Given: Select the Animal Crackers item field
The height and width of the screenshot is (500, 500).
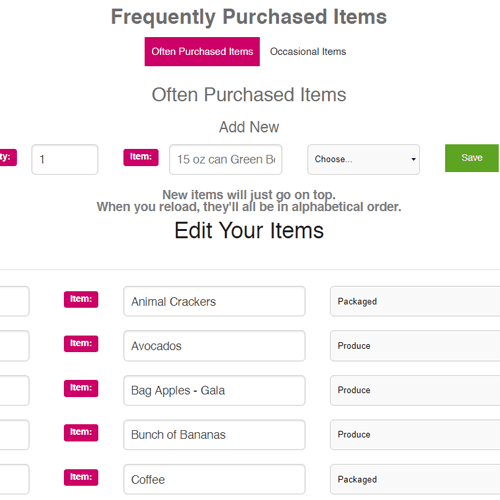Looking at the screenshot, I should point(214,301).
